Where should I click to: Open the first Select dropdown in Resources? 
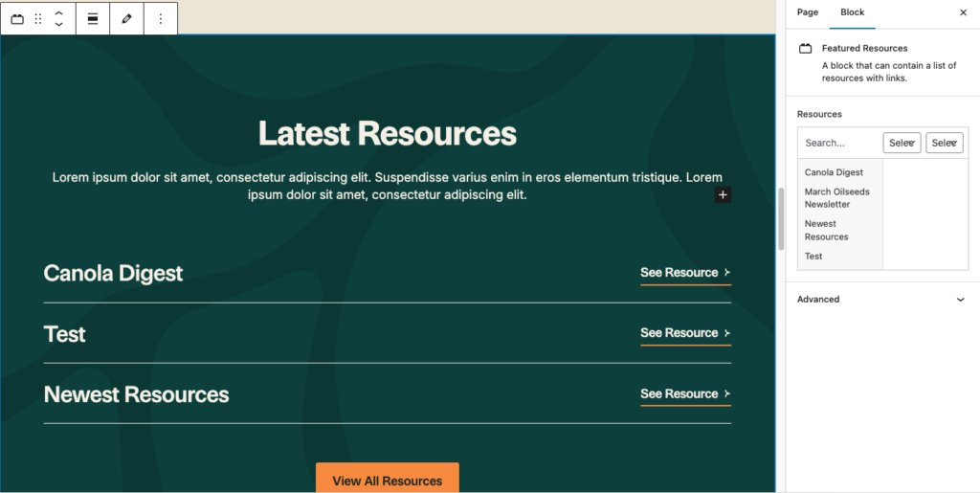[902, 143]
